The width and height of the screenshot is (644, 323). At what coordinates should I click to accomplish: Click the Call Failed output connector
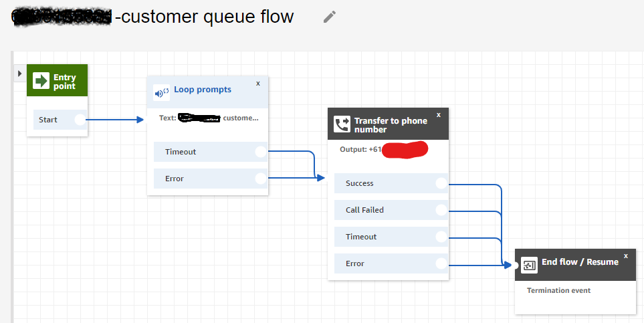click(441, 210)
